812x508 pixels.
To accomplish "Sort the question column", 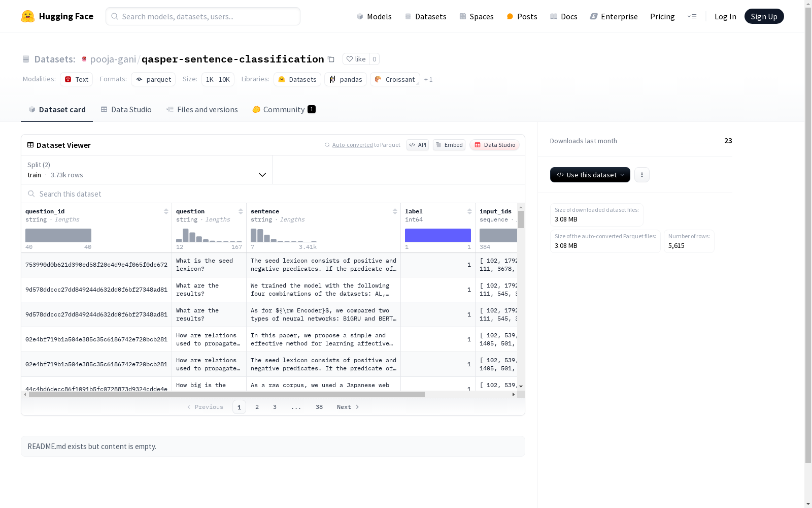I will pos(241,211).
